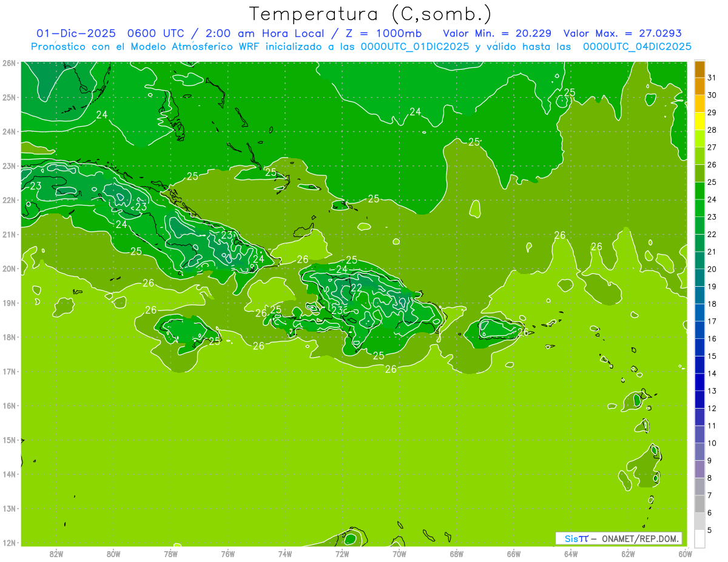The image size is (728, 562).
Task: Click the 19N latitude axis label
Action: 8,303
